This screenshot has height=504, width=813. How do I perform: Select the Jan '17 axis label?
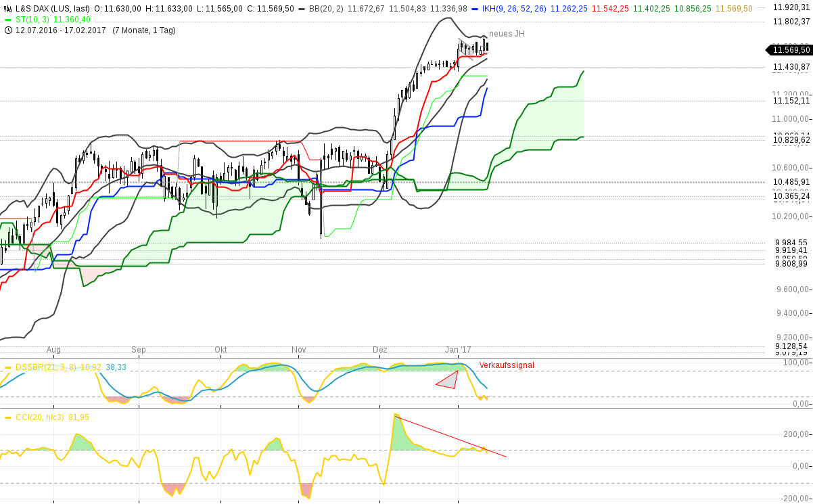(x=459, y=350)
